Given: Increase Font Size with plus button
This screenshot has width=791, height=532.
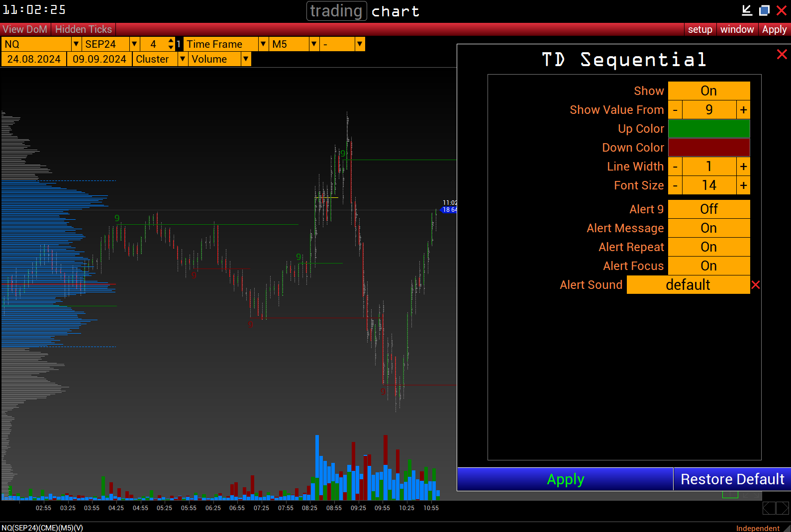Looking at the screenshot, I should 743,185.
